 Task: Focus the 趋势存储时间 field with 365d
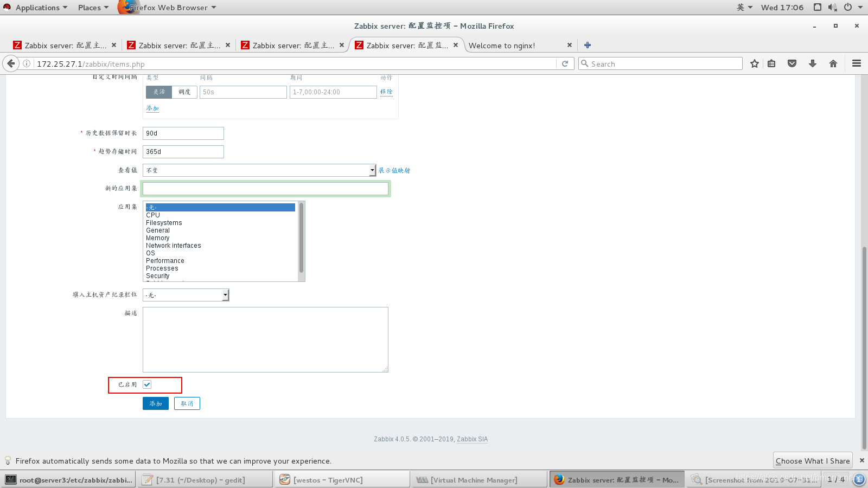pos(183,152)
